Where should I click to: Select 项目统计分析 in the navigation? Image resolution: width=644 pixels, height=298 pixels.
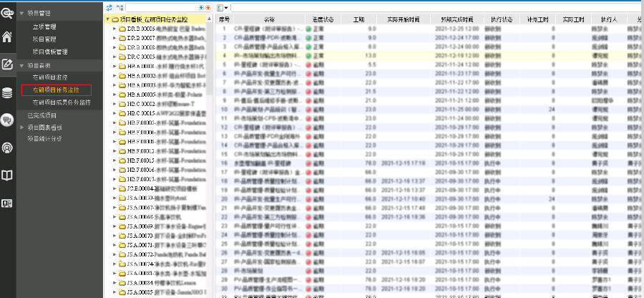click(x=45, y=139)
